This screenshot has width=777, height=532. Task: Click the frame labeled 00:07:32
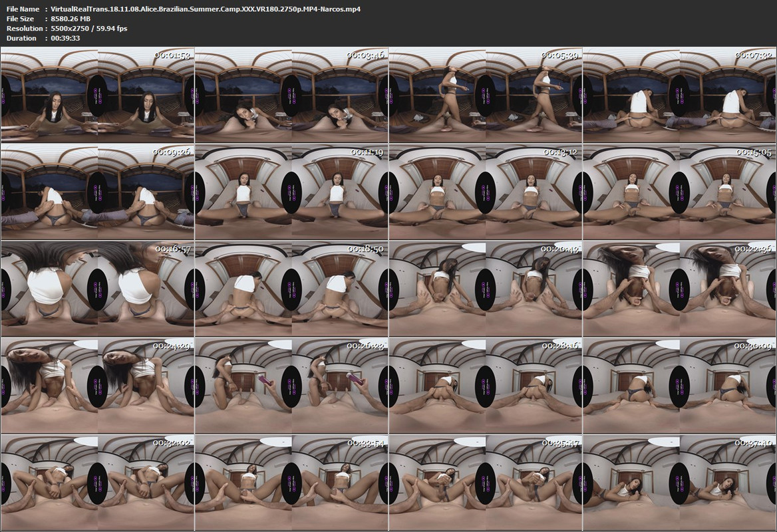pos(680,94)
